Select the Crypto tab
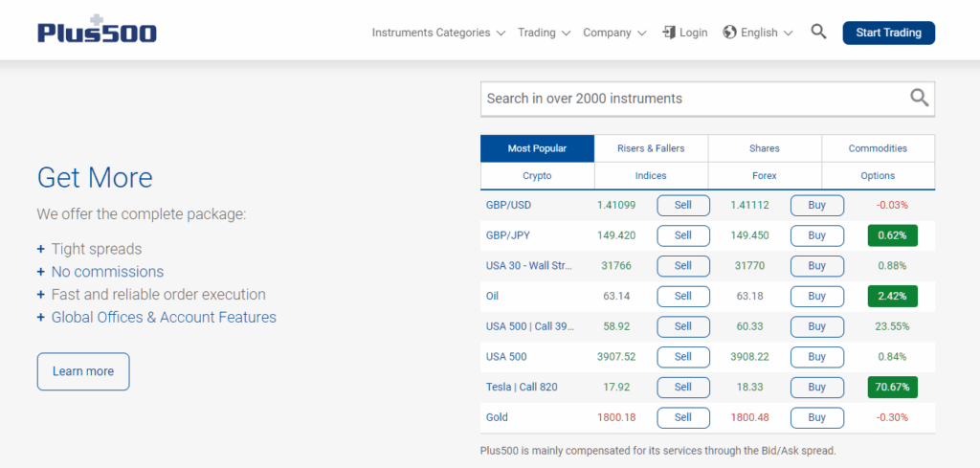This screenshot has height=468, width=980. pos(537,176)
